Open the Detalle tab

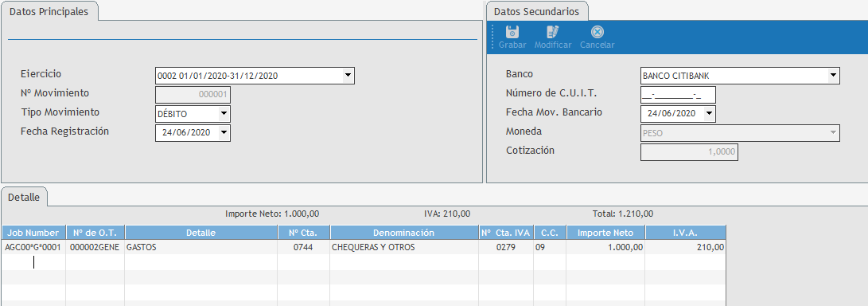(24, 197)
